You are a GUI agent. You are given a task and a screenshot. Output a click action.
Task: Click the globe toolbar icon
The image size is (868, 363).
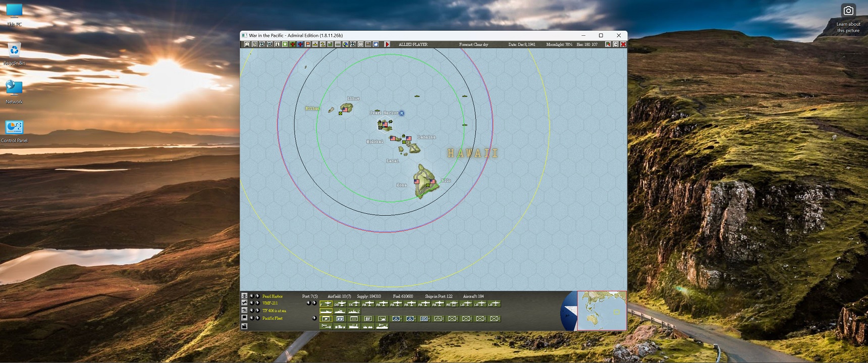click(x=345, y=44)
